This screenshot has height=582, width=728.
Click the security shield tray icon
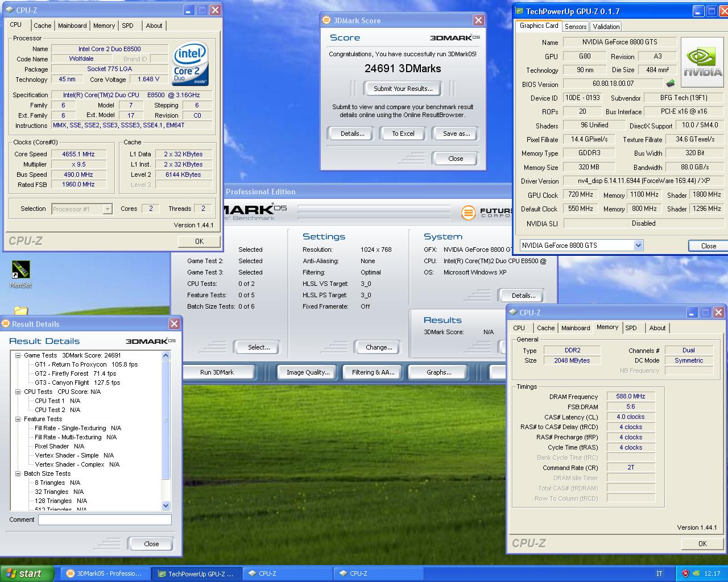pos(685,573)
